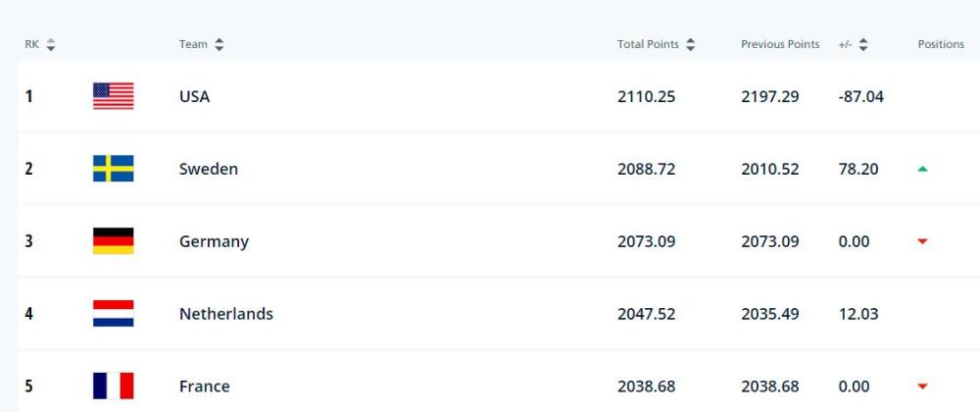
Task: Click the Netherlands flag icon
Action: coord(113,313)
